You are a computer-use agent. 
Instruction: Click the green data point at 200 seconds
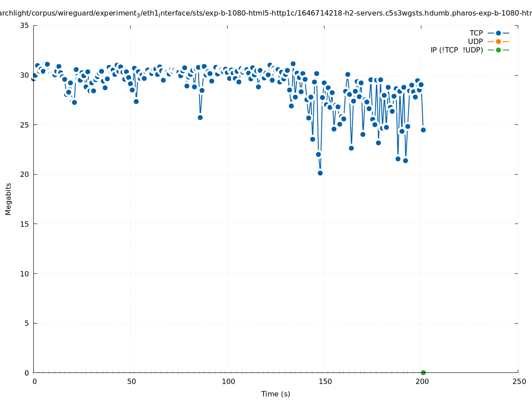coord(423,372)
